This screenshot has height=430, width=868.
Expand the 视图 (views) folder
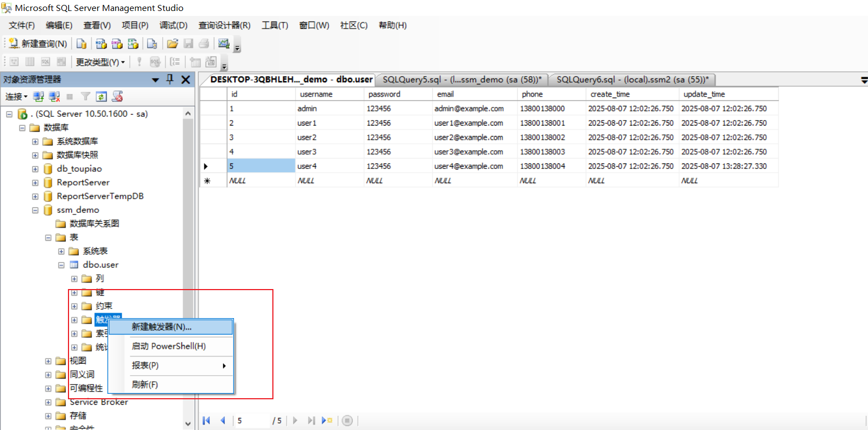point(48,361)
